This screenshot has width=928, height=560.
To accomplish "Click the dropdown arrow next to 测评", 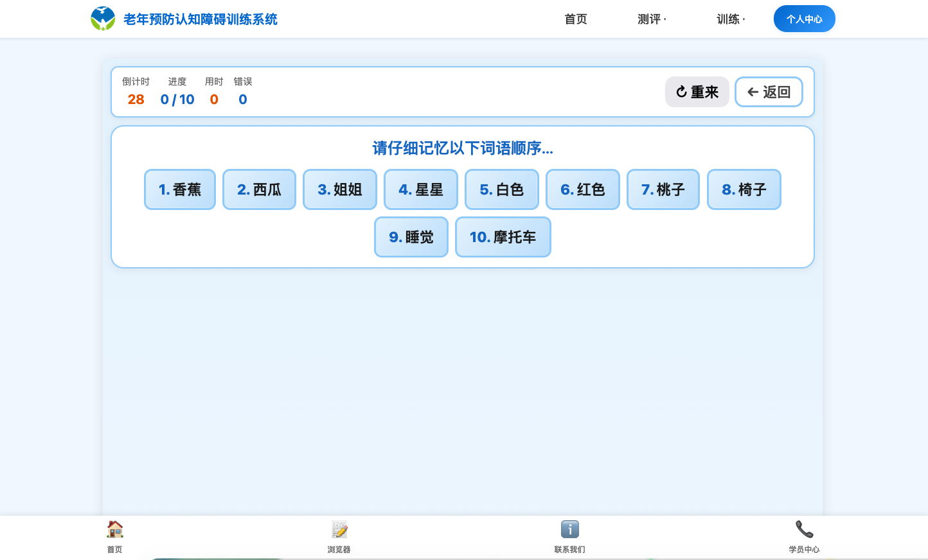I will click(664, 21).
